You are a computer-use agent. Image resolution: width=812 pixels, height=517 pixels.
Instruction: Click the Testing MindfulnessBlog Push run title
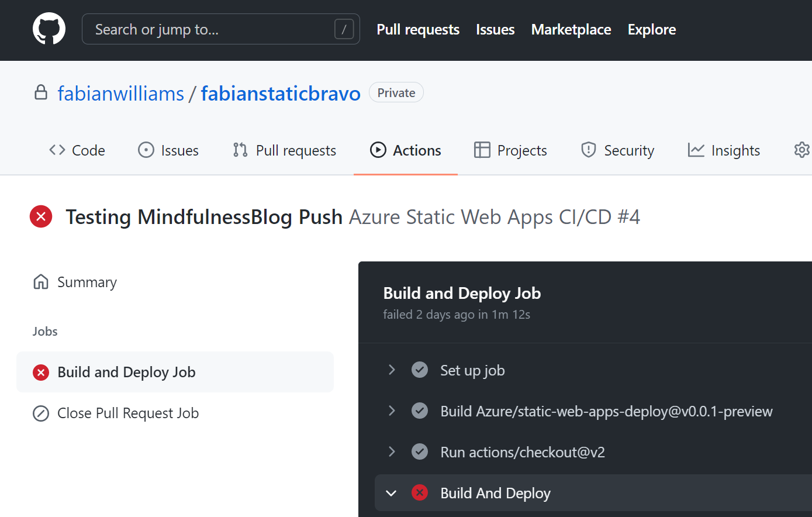204,217
